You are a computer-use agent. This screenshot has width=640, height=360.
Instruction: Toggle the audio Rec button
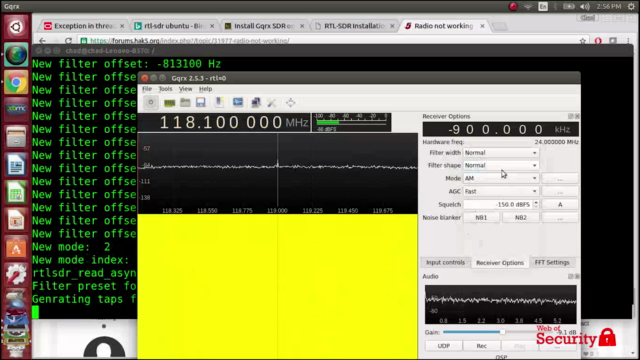[x=482, y=346]
